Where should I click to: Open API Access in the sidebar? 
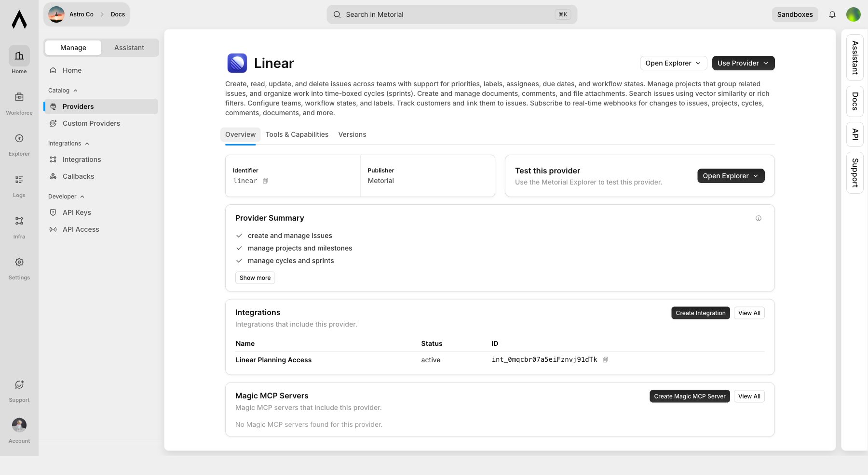(101, 229)
